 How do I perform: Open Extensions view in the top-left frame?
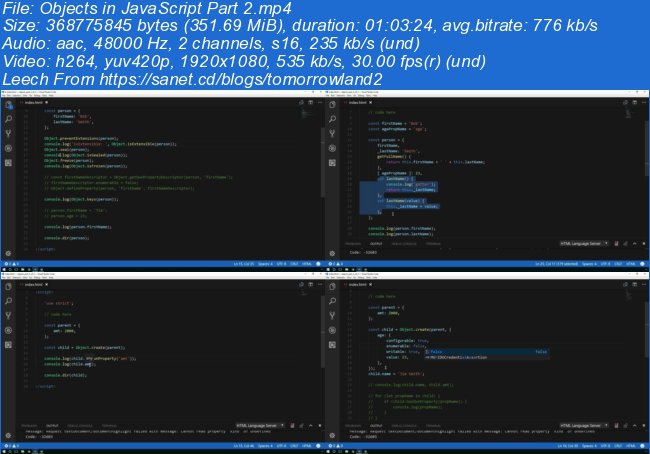8,163
